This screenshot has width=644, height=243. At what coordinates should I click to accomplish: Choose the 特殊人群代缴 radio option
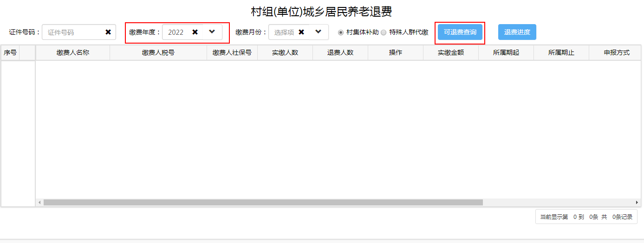pos(384,32)
